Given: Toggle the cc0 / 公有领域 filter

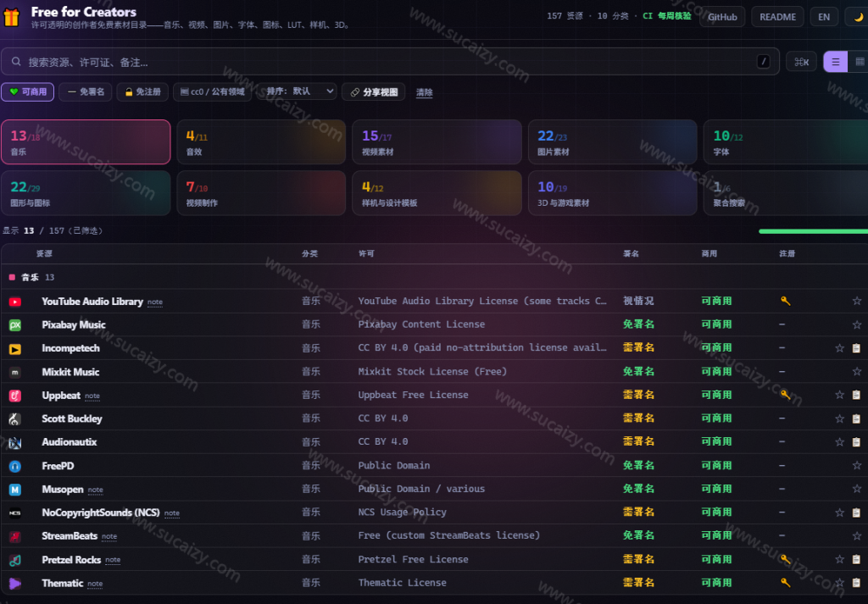Looking at the screenshot, I should [213, 91].
